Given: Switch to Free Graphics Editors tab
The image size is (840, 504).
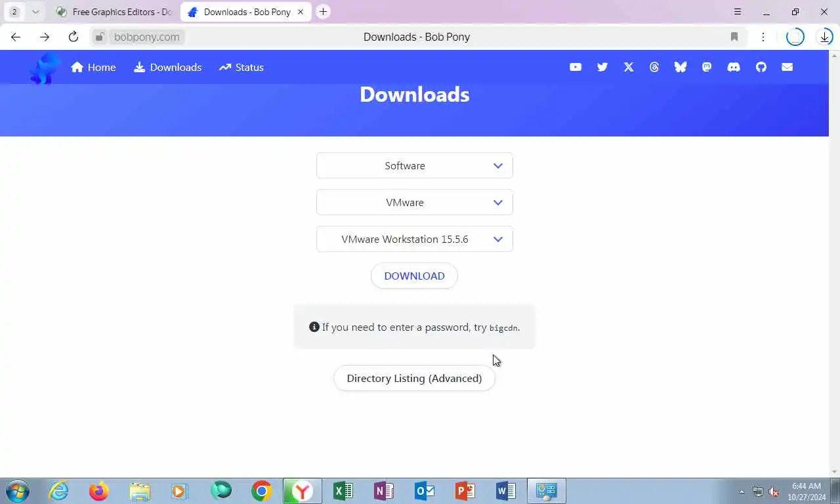Looking at the screenshot, I should (114, 12).
